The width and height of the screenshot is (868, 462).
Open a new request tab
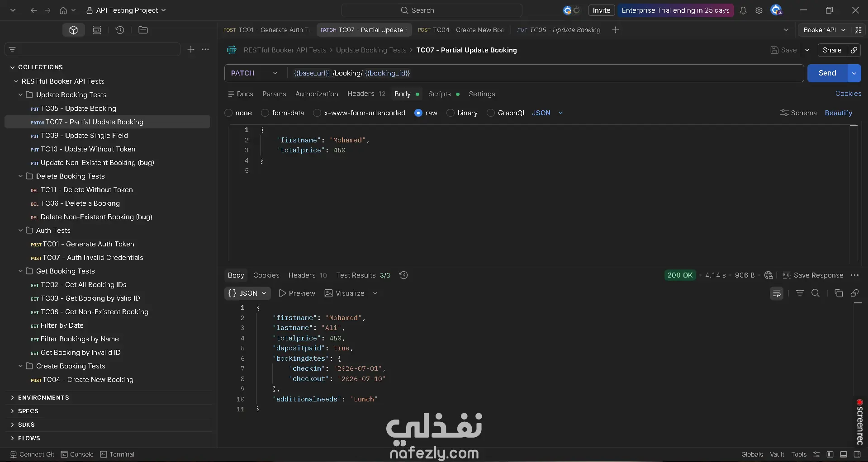pos(616,30)
